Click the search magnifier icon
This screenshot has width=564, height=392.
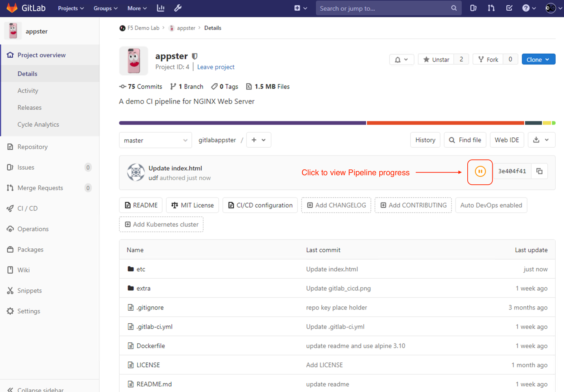(x=454, y=8)
